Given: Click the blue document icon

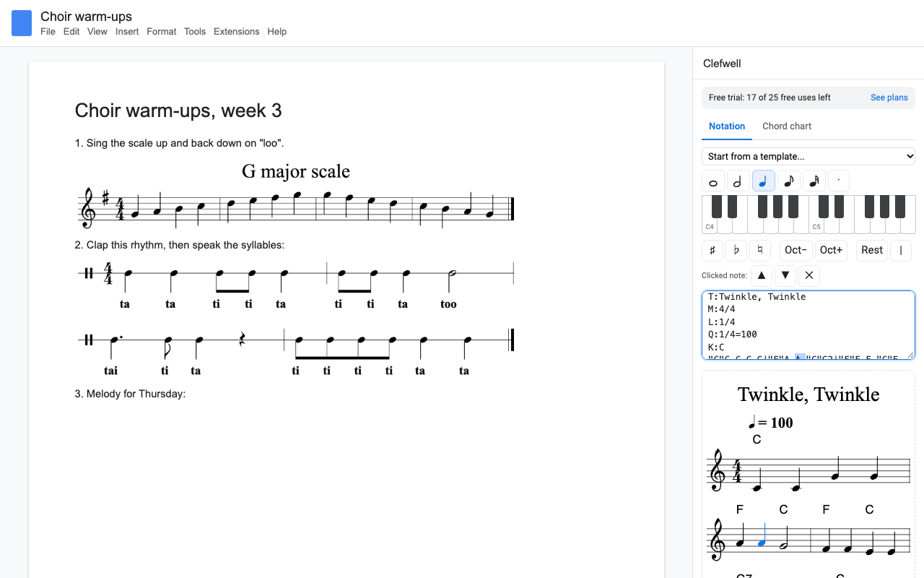Looking at the screenshot, I should 22,23.
